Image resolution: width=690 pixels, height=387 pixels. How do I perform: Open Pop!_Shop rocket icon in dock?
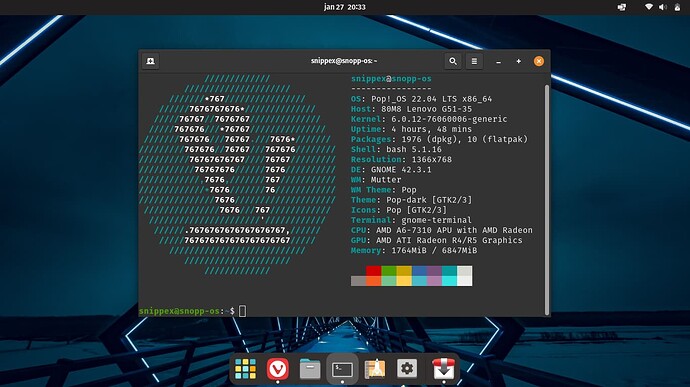374,369
